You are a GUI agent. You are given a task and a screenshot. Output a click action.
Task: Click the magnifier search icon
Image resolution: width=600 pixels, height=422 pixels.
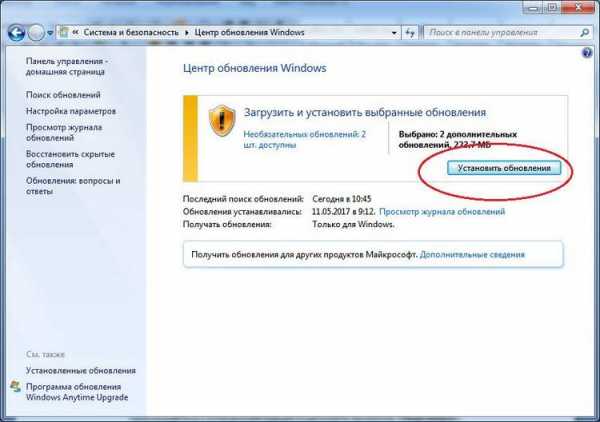tap(584, 33)
